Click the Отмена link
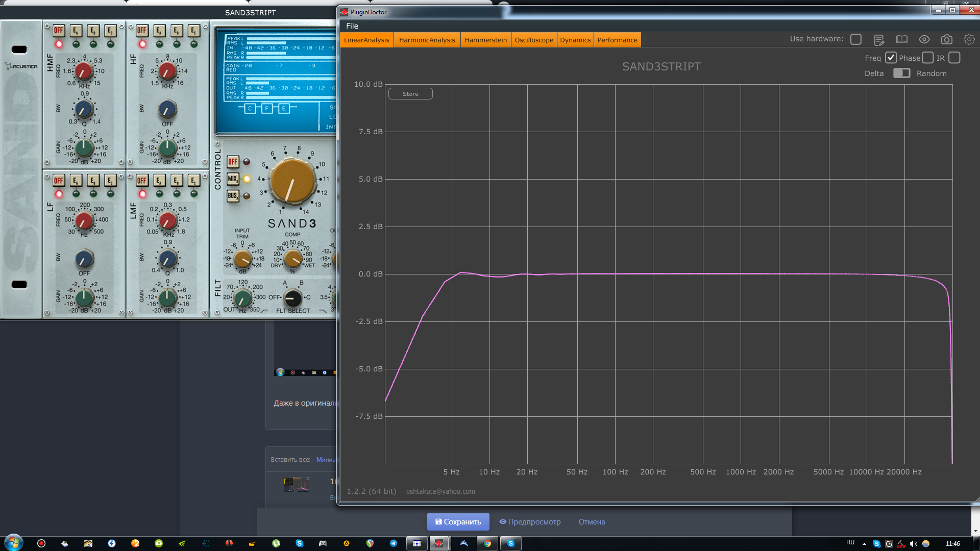Viewport: 980px width, 551px height. pos(592,521)
